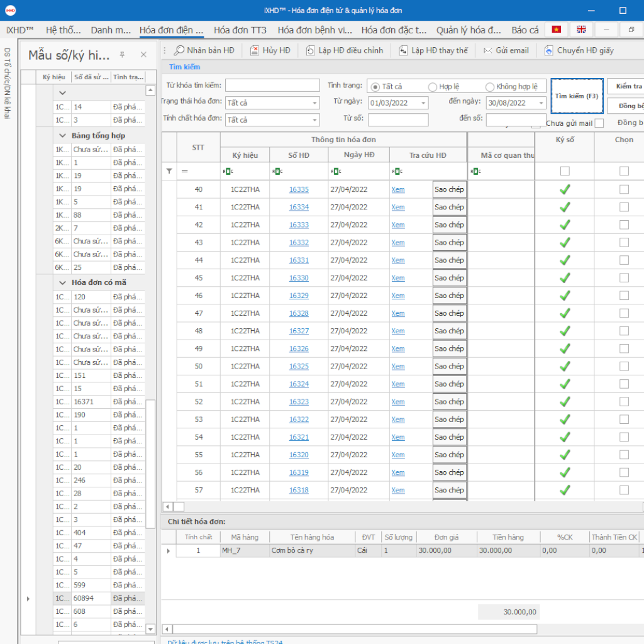
Task: Click the Từ khóa tìm kiếm input field
Action: click(271, 85)
